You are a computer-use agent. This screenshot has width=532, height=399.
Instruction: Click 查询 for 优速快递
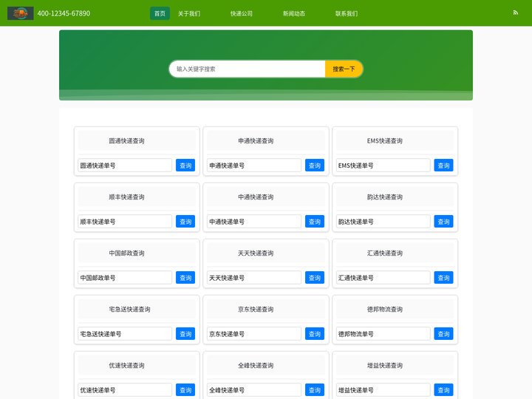[x=185, y=390]
